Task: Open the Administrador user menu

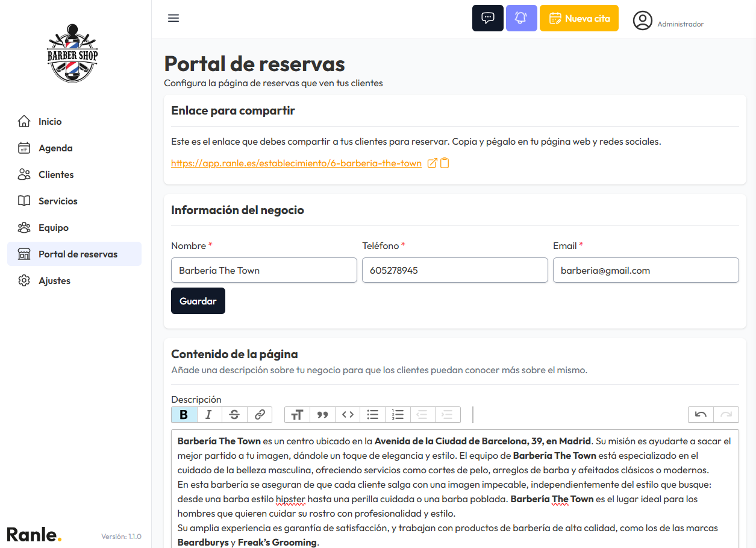Action: click(x=668, y=20)
